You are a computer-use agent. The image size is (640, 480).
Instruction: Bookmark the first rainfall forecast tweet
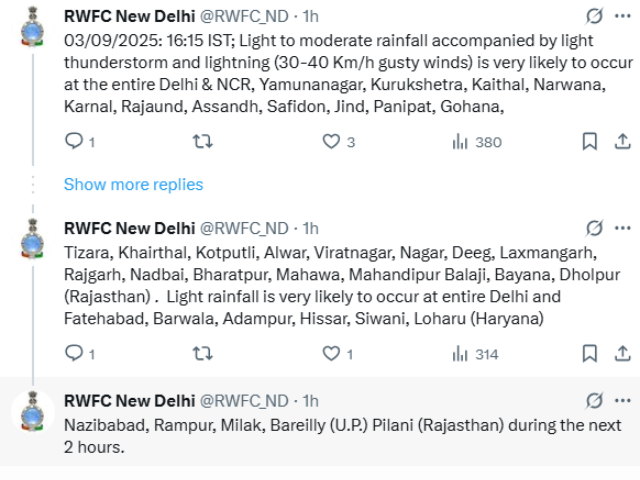590,142
